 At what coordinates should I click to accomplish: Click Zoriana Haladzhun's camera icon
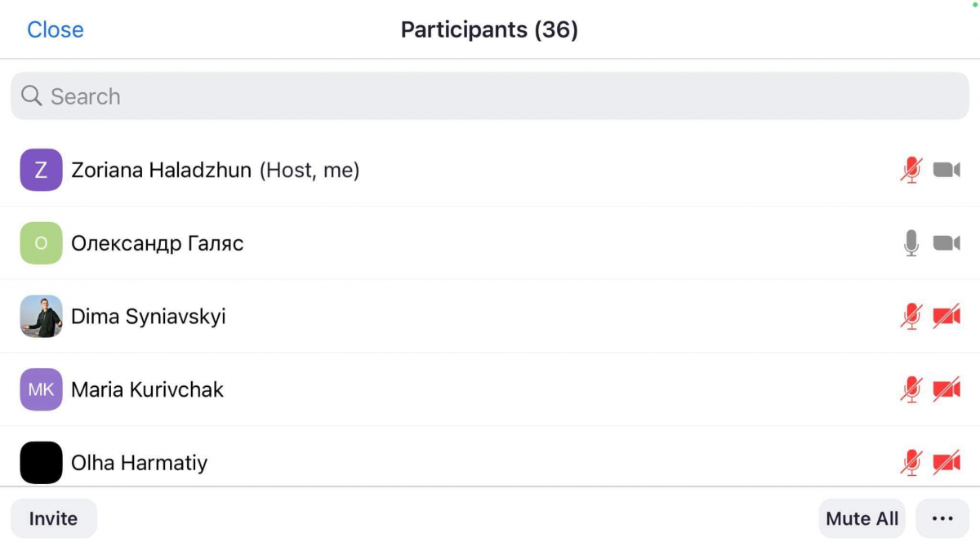click(947, 170)
